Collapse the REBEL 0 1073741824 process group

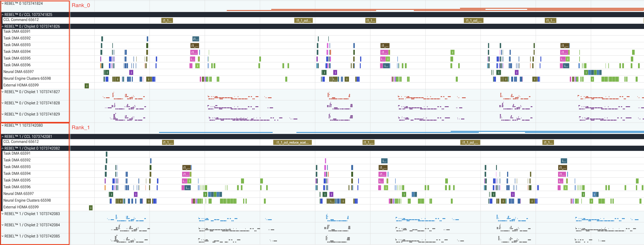pos(3,3)
